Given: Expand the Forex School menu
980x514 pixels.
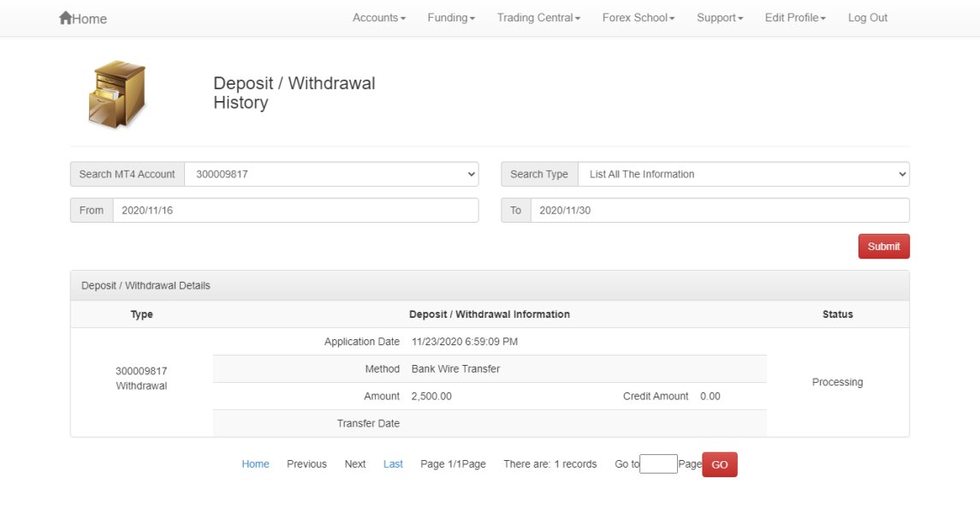Looking at the screenshot, I should 638,18.
